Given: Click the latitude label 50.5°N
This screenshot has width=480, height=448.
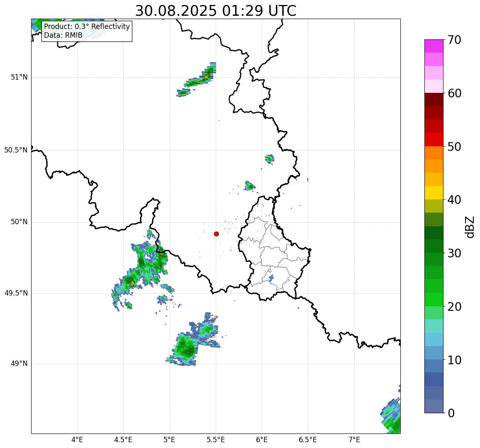Looking at the screenshot, I should click(16, 150).
